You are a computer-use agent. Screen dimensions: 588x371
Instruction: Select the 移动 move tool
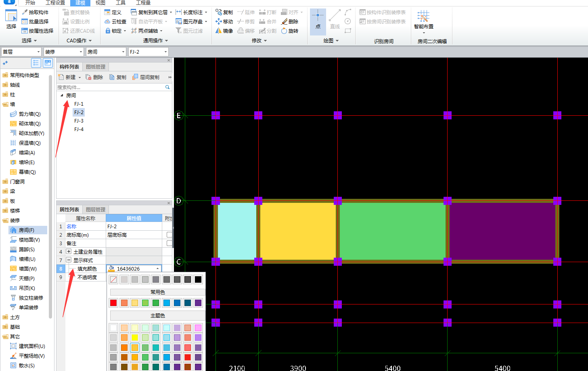click(x=224, y=21)
